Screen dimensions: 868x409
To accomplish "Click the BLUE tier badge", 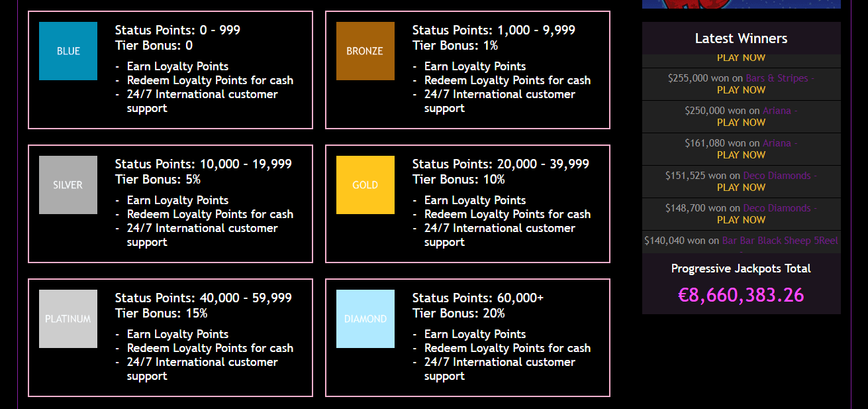I will click(x=68, y=51).
